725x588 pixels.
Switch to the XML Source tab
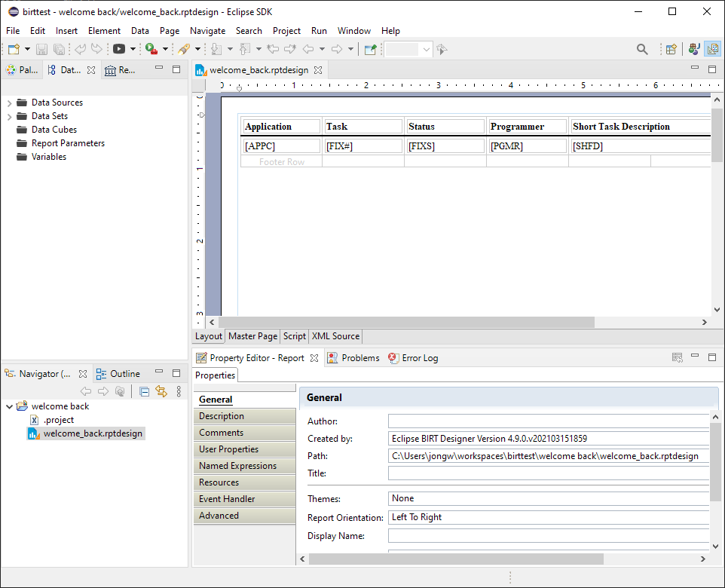click(x=335, y=336)
